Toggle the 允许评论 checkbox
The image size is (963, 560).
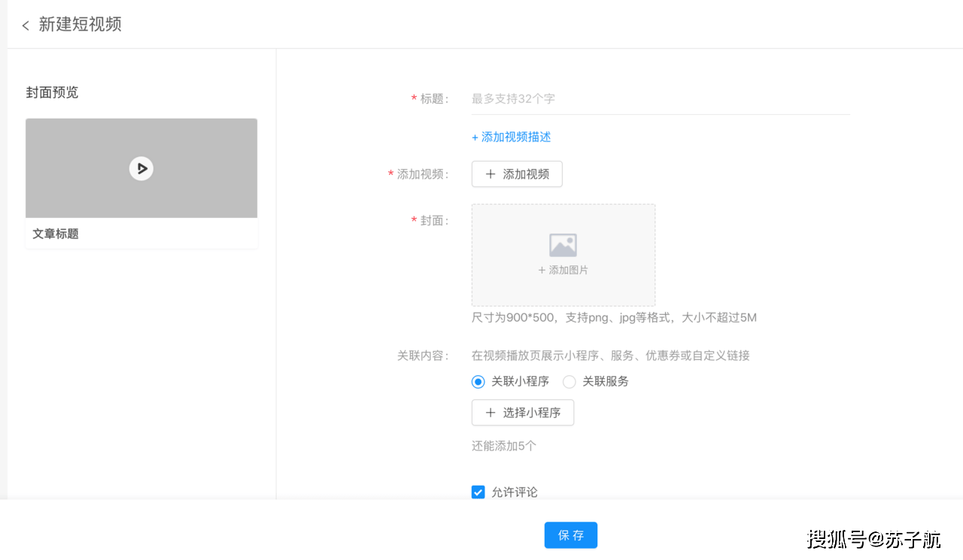(x=478, y=492)
